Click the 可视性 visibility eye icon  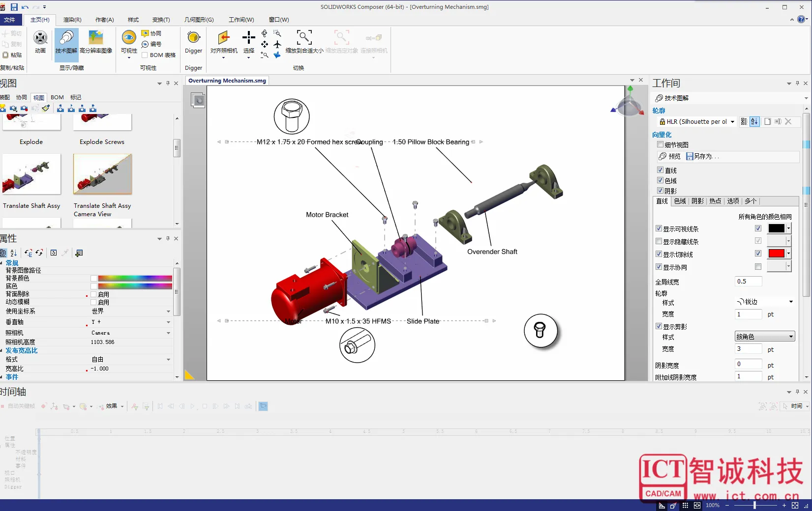(129, 37)
